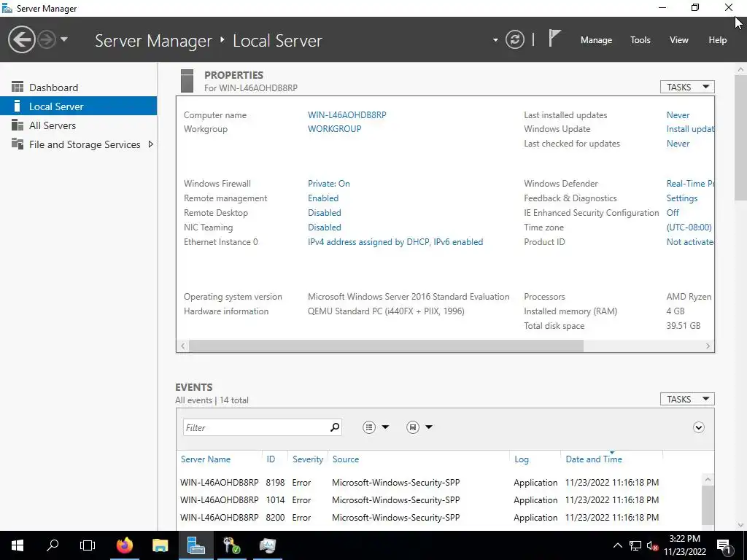Screen dimensions: 747x560
Task: Sort events by Log column
Action: click(521, 459)
